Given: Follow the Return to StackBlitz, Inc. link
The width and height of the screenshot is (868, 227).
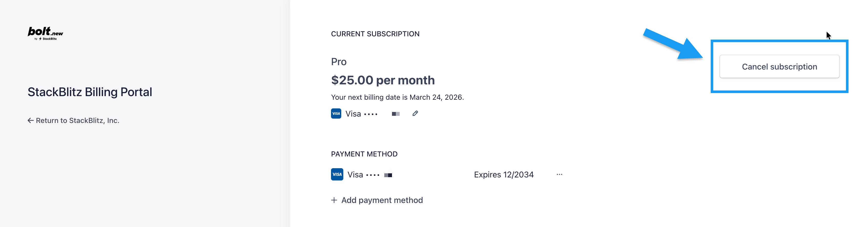Looking at the screenshot, I should (x=77, y=120).
